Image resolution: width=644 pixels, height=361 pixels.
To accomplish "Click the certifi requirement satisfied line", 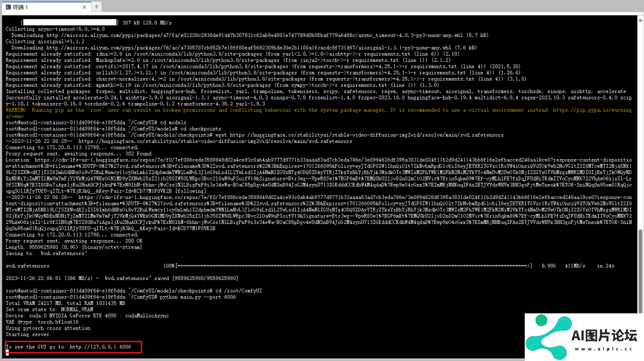I will (x=263, y=67).
